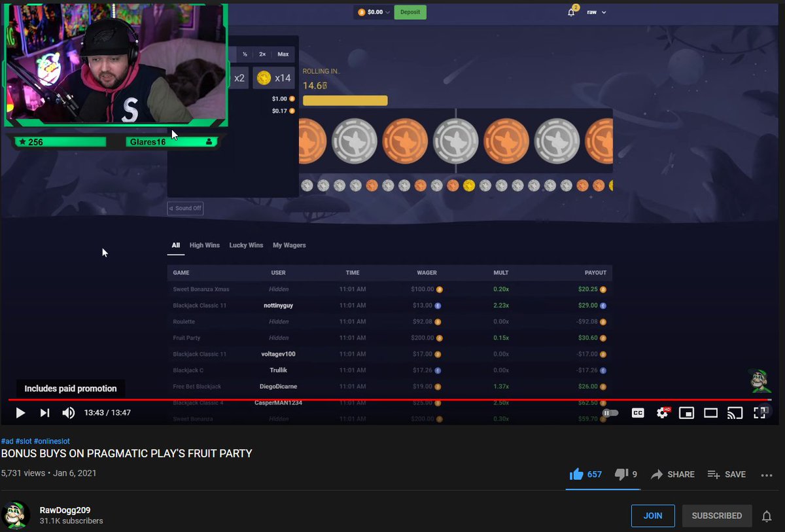
Task: Play the YouTube video
Action: [x=20, y=413]
